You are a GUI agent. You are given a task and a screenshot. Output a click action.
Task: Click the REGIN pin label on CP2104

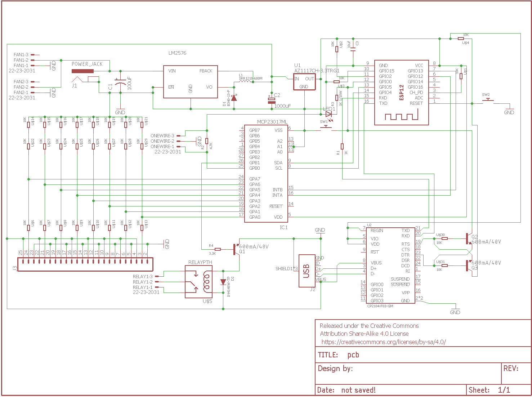(x=377, y=231)
